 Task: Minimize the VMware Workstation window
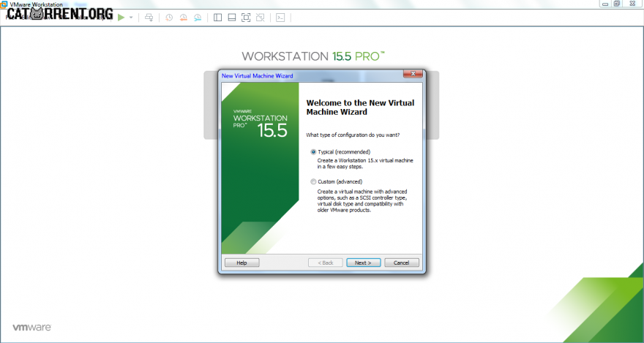[605, 4]
